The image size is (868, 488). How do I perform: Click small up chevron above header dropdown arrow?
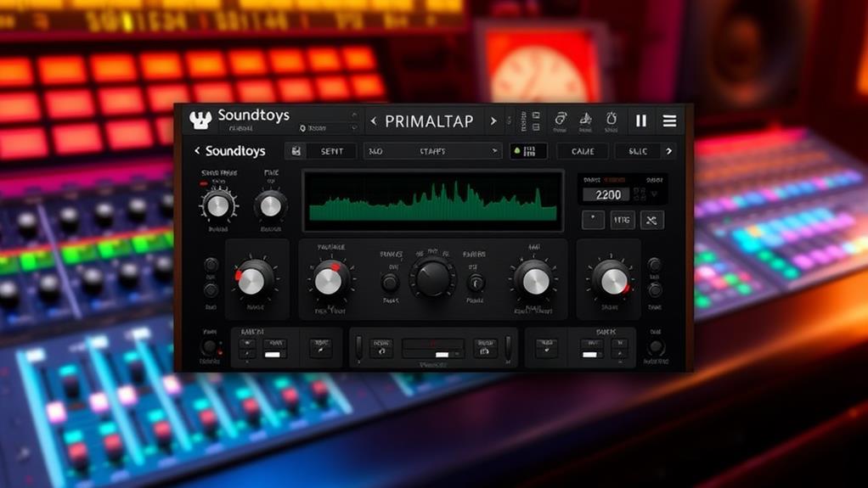point(353,115)
